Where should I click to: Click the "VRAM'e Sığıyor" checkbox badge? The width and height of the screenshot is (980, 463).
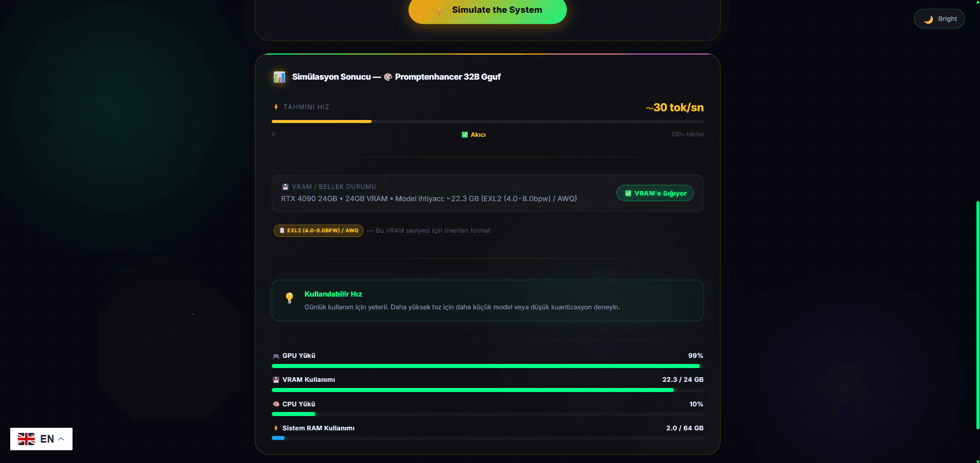pos(655,193)
